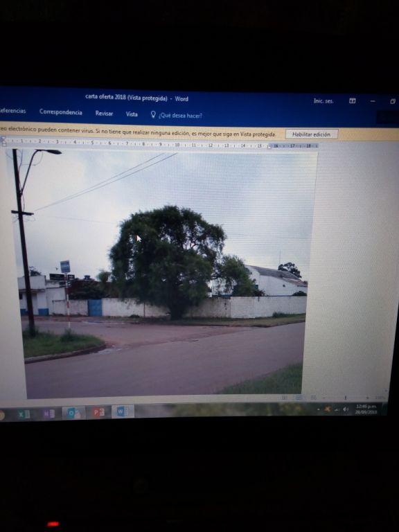Click the Word icon in the taskbar

123,411
